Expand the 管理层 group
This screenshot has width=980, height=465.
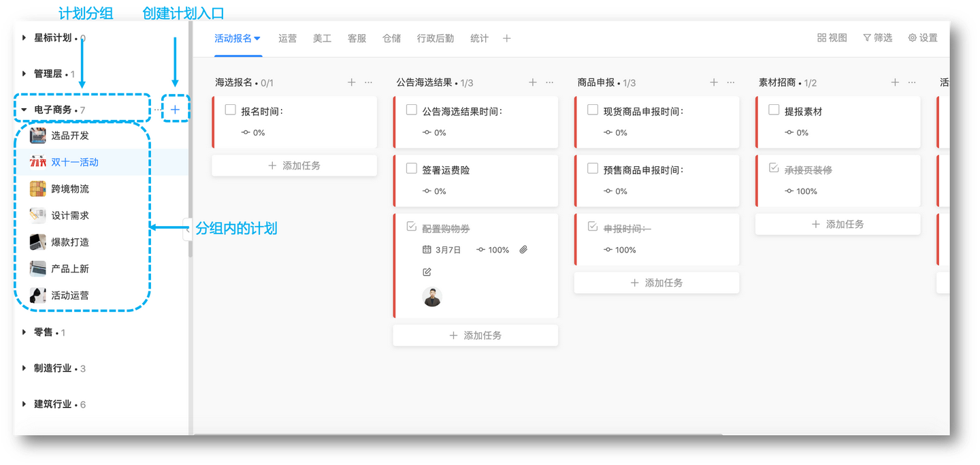point(24,74)
